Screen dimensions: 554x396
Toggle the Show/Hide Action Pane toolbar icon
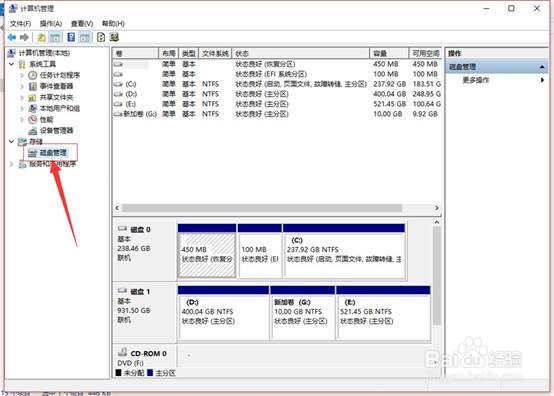(85, 37)
